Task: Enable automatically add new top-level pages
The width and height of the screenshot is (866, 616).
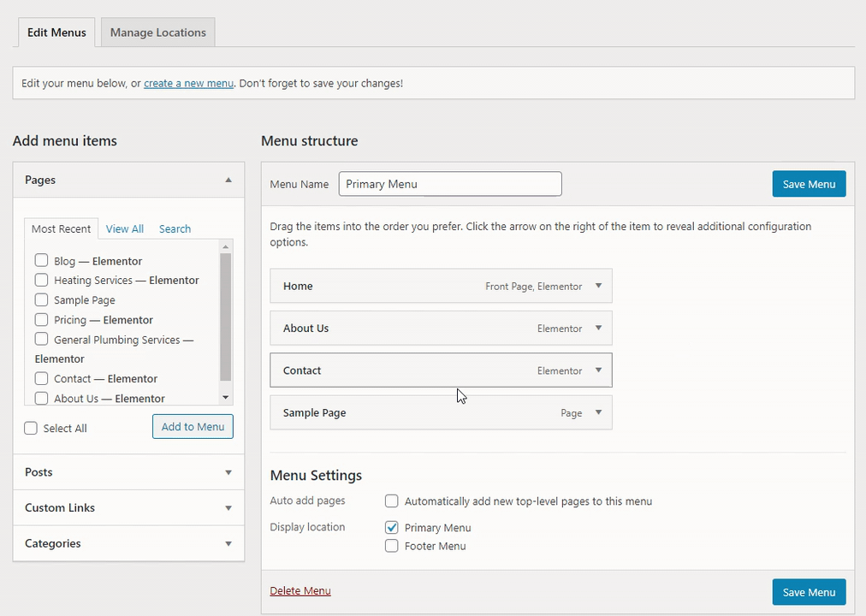Action: (392, 501)
